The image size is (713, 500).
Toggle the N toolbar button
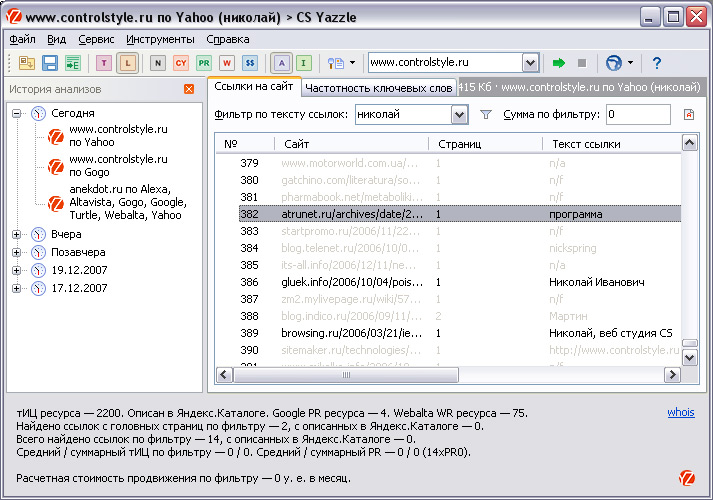tap(158, 63)
